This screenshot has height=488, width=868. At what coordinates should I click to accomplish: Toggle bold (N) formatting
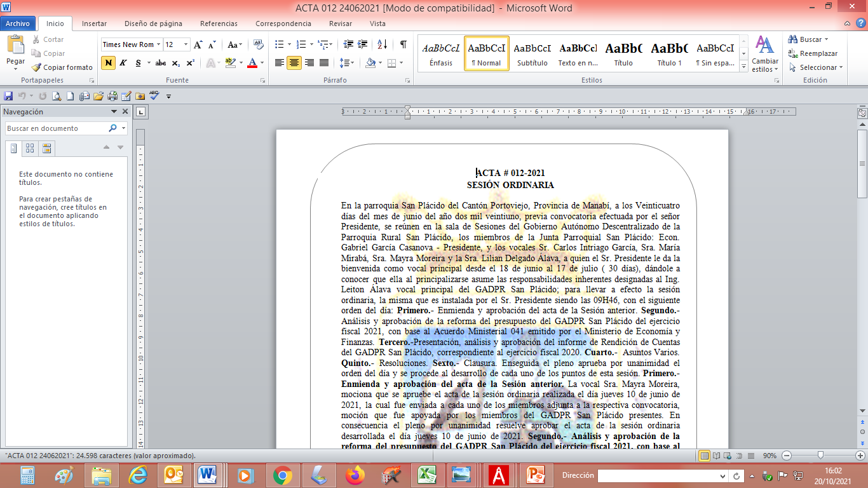108,63
